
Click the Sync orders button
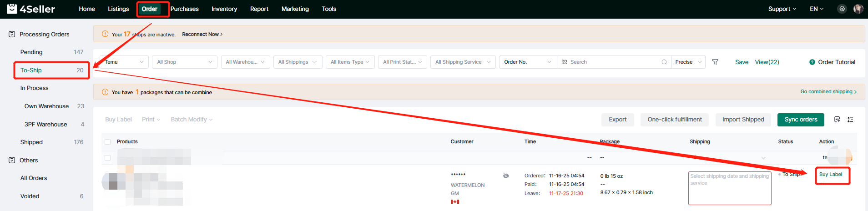pyautogui.click(x=801, y=120)
